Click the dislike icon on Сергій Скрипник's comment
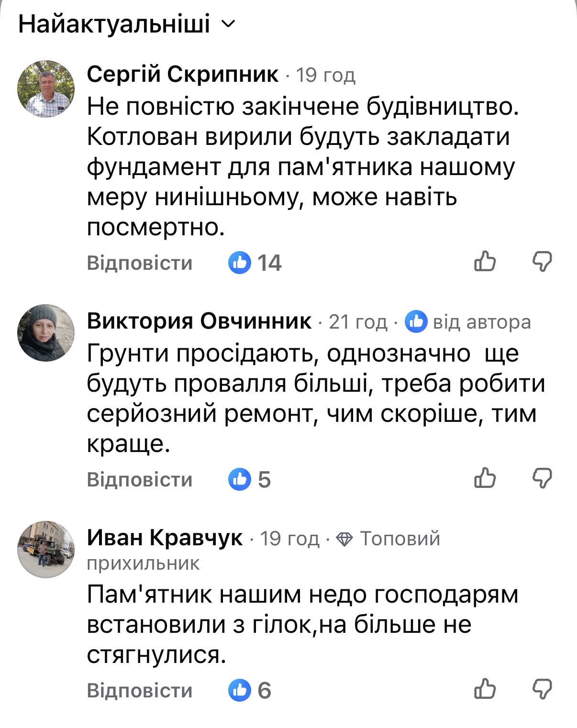577x728 pixels. [544, 262]
